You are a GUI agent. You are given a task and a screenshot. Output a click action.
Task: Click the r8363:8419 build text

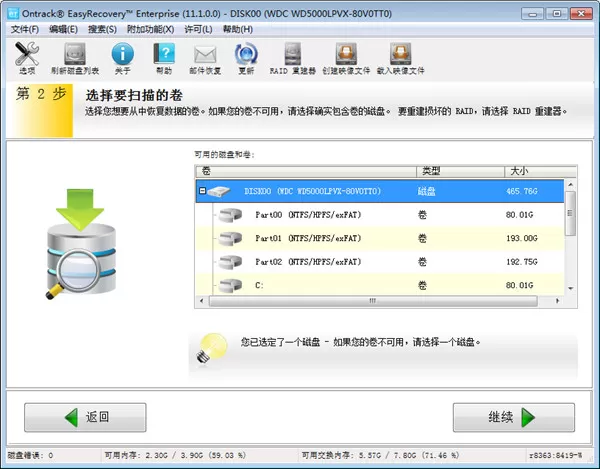pos(555,456)
